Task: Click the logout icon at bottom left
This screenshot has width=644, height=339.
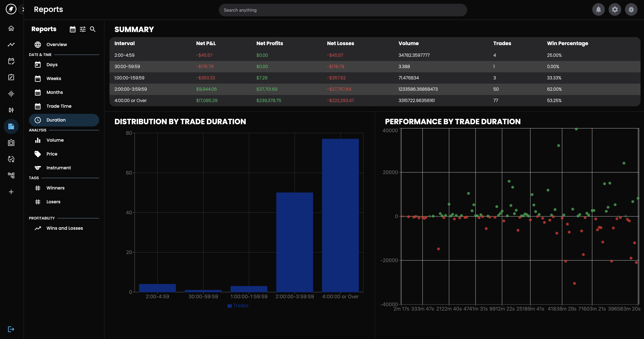Action: pos(11,329)
